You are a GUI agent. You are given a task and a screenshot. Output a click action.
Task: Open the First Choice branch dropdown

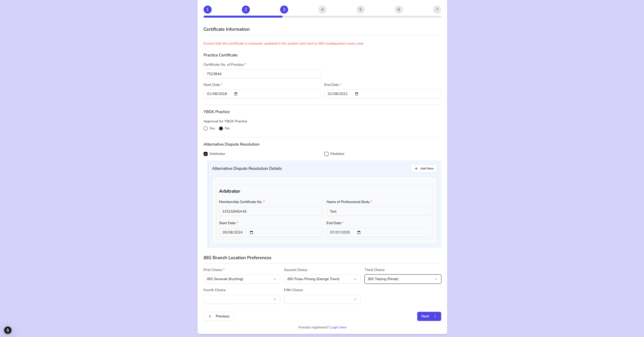[242, 279]
